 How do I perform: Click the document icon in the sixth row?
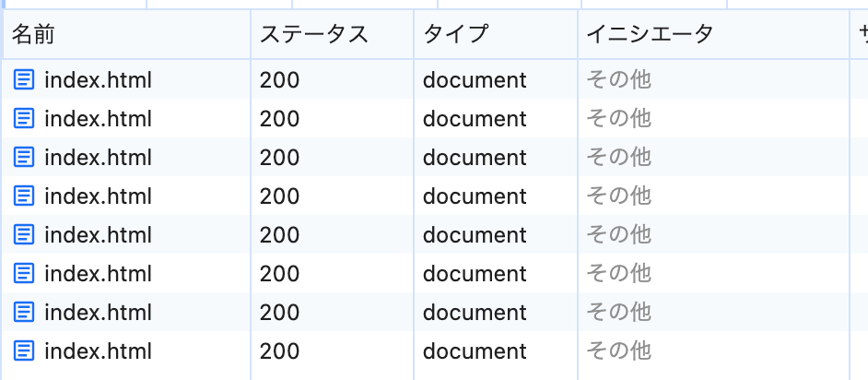click(24, 274)
